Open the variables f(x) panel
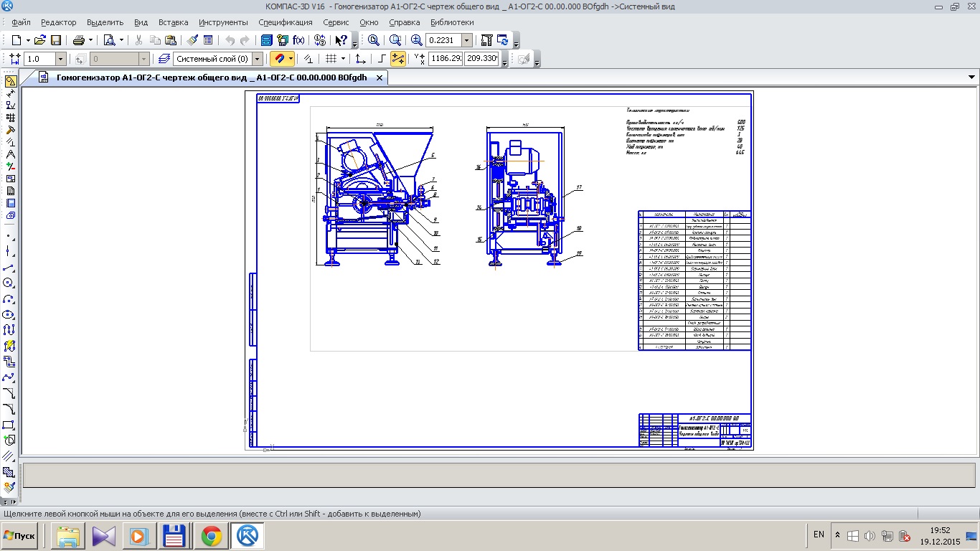980x551 pixels. point(298,40)
